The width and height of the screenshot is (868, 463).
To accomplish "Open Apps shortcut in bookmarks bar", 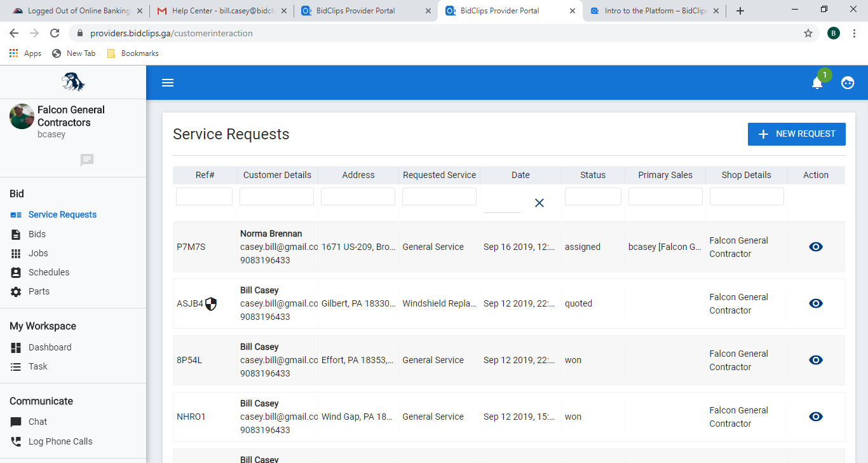I will click(25, 53).
